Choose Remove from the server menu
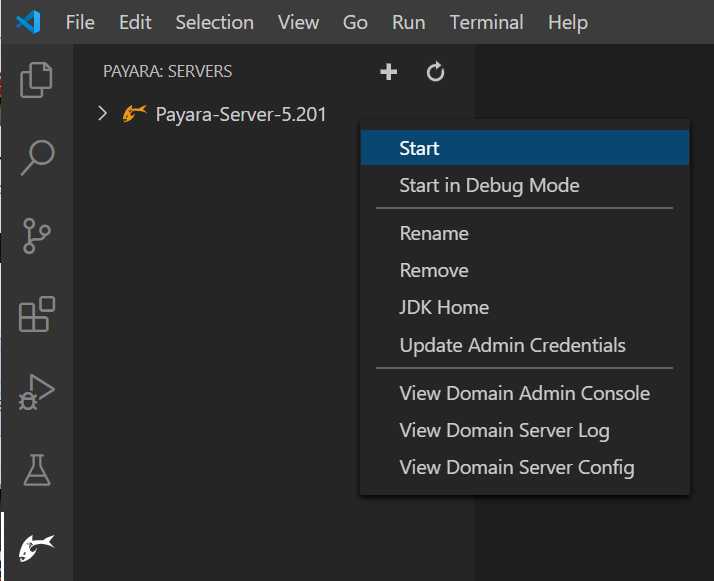This screenshot has height=581, width=714. tap(434, 270)
